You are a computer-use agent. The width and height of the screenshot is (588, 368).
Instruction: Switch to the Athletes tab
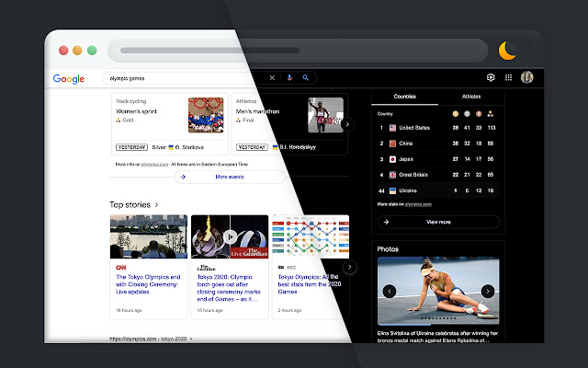tap(471, 97)
